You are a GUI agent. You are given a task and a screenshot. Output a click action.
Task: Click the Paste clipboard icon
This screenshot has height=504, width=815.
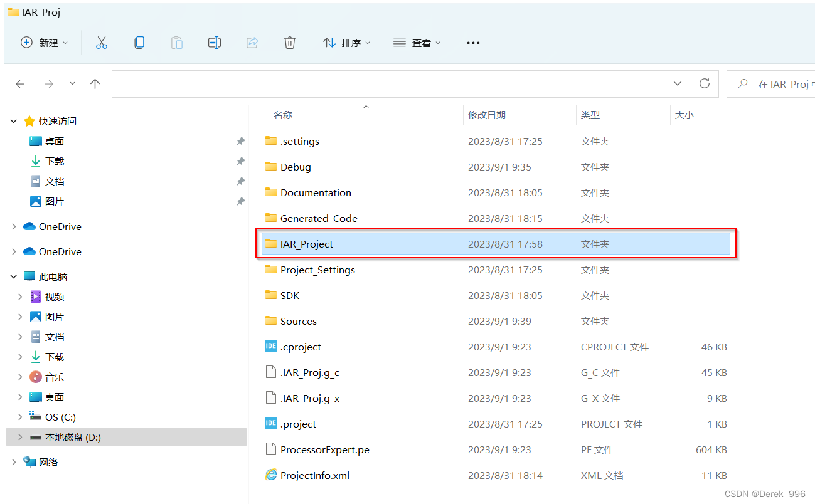177,43
